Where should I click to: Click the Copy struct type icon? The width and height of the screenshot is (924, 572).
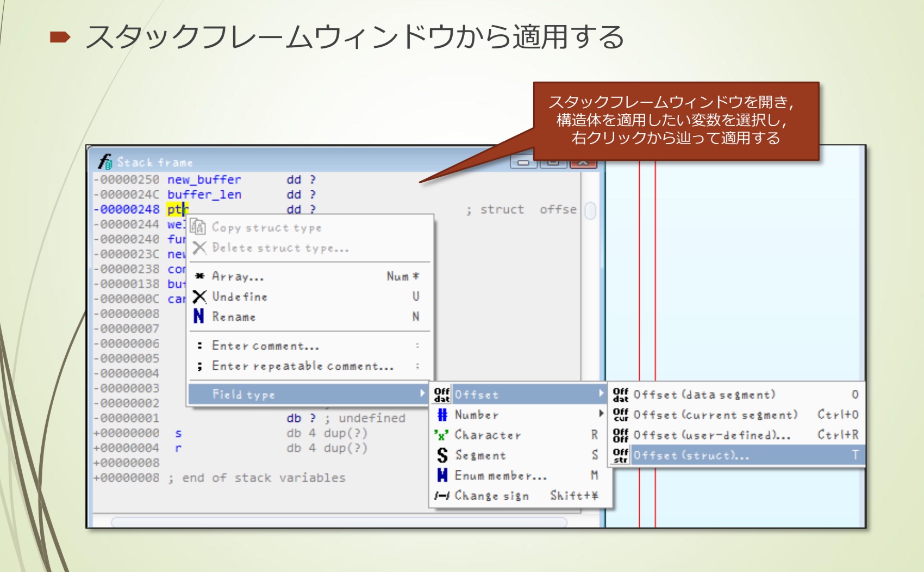(198, 227)
